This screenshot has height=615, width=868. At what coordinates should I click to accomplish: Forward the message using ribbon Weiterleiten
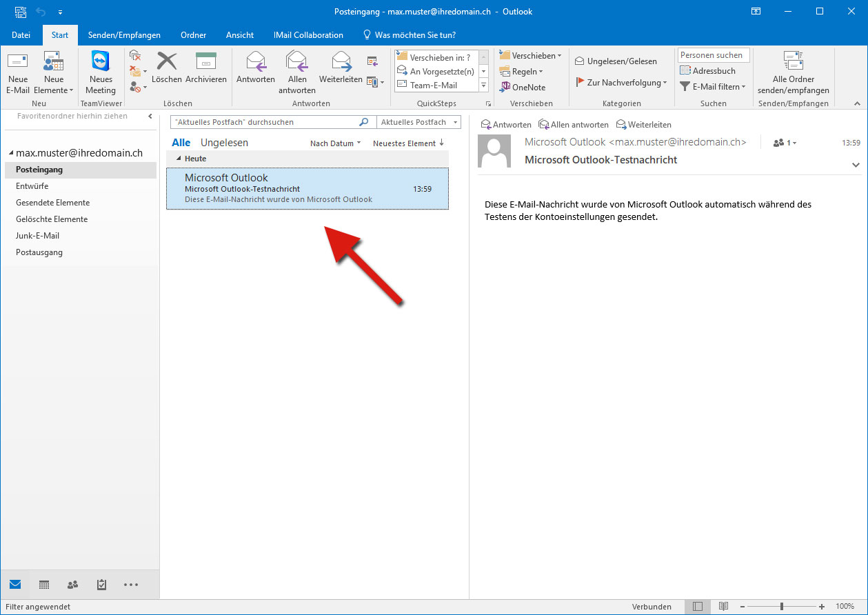(341, 62)
